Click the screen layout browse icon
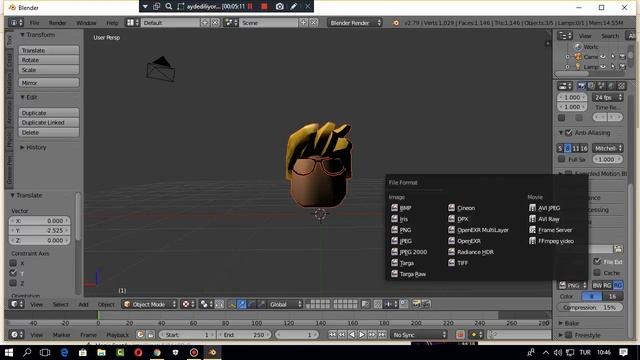This screenshot has height=360, width=640. click(x=132, y=23)
